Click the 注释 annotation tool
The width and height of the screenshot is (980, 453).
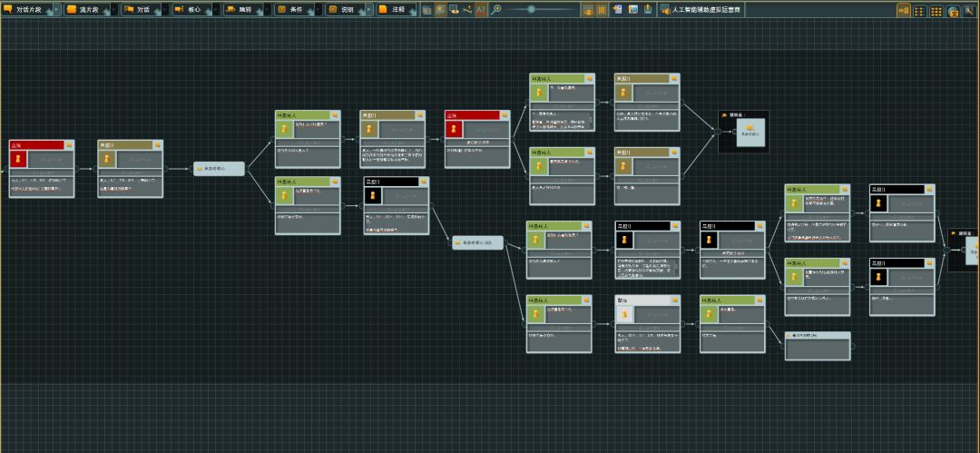coord(395,9)
